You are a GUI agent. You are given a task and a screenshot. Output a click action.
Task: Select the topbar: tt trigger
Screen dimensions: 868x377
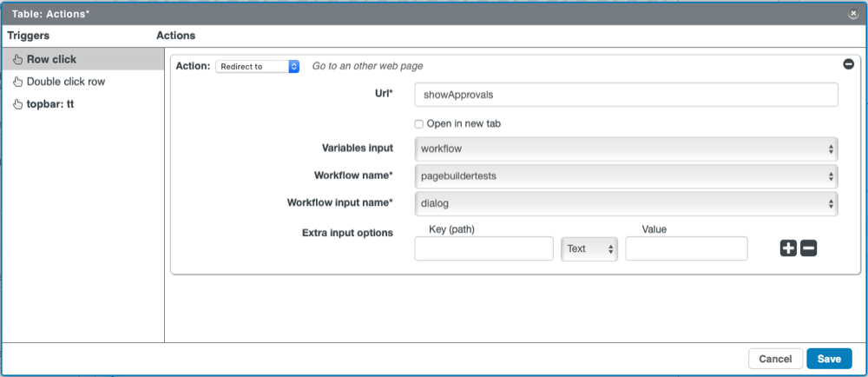[x=83, y=104]
